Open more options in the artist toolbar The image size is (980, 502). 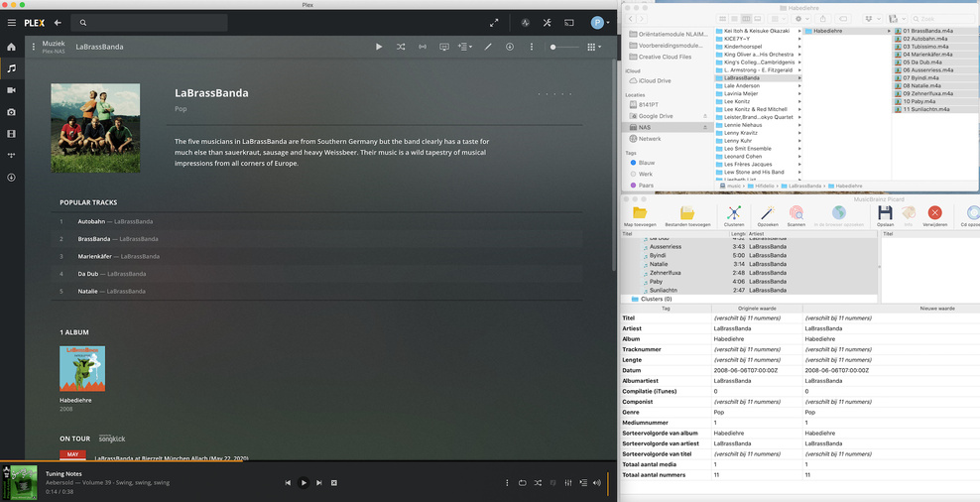coord(532,47)
